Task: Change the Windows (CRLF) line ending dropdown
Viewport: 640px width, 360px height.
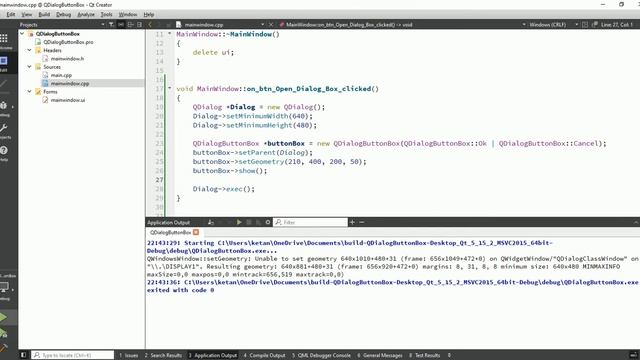Action: (553, 24)
